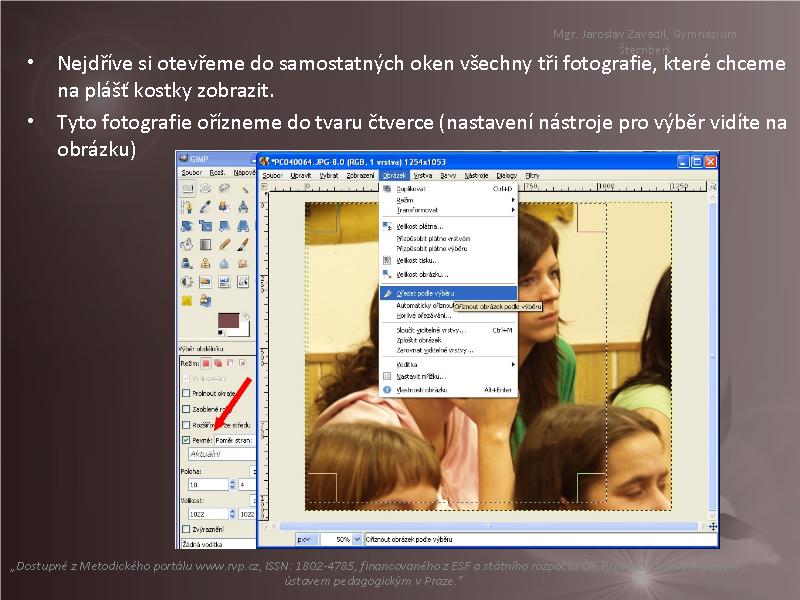Open the Poměr stran dropdown
Screen dimensions: 800x600
pos(235,440)
